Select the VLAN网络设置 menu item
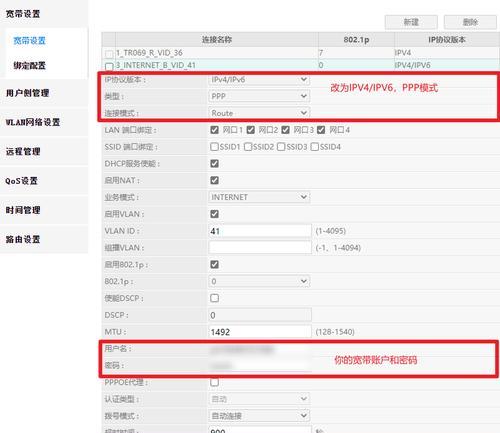 [x=33, y=122]
